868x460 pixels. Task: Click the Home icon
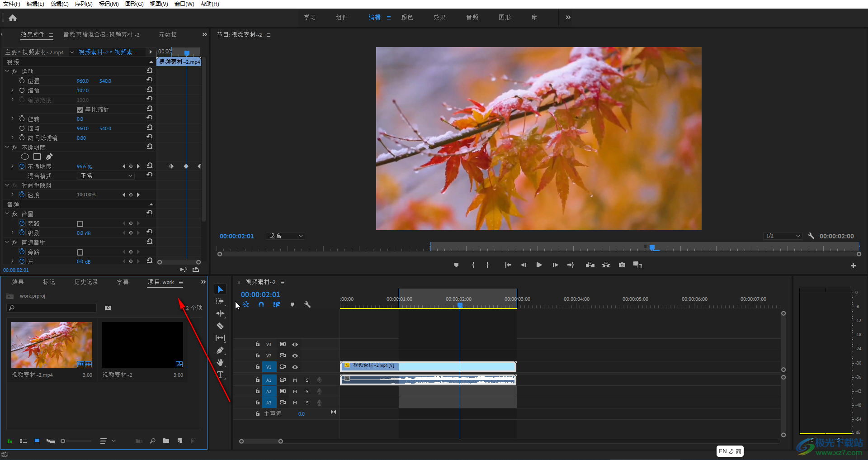click(13, 18)
